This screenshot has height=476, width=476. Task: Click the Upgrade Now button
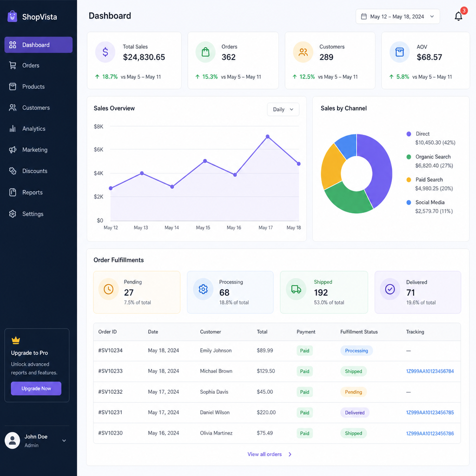click(36, 388)
